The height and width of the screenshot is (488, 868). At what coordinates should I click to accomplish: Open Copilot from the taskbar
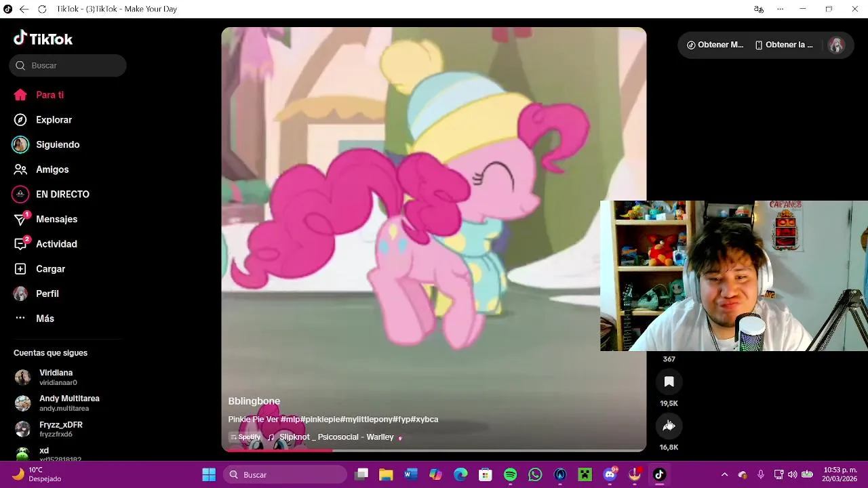coord(436,474)
